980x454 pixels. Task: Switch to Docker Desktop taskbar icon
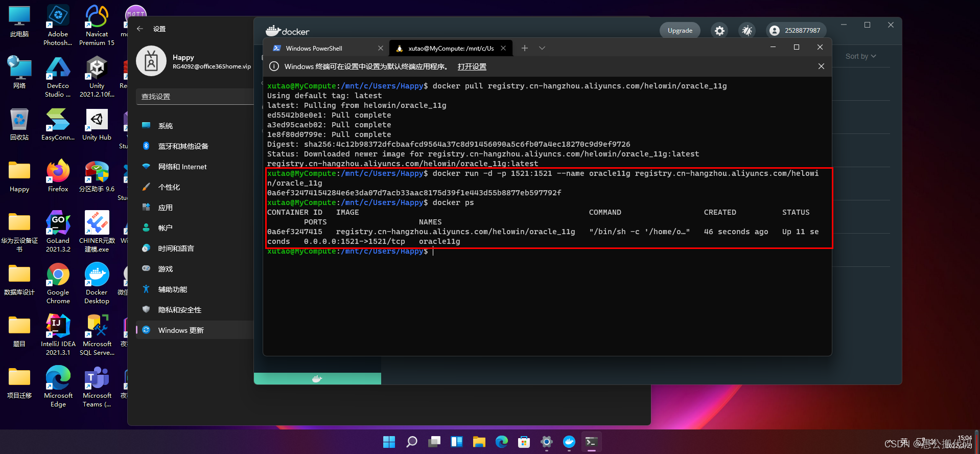[569, 442]
